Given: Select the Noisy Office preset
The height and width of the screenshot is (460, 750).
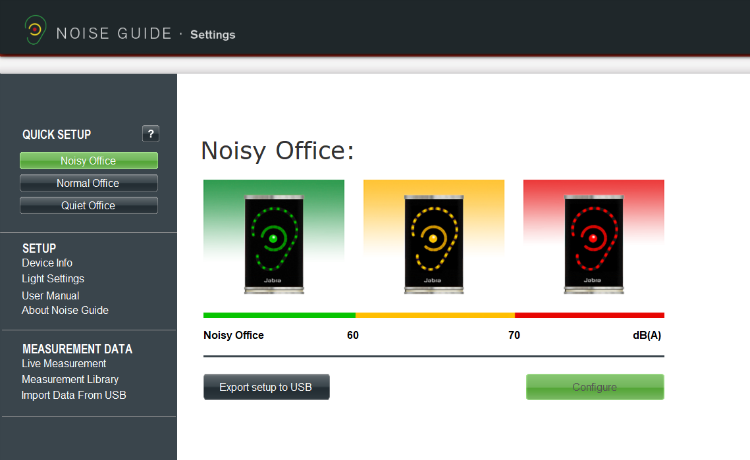Looking at the screenshot, I should (88, 161).
